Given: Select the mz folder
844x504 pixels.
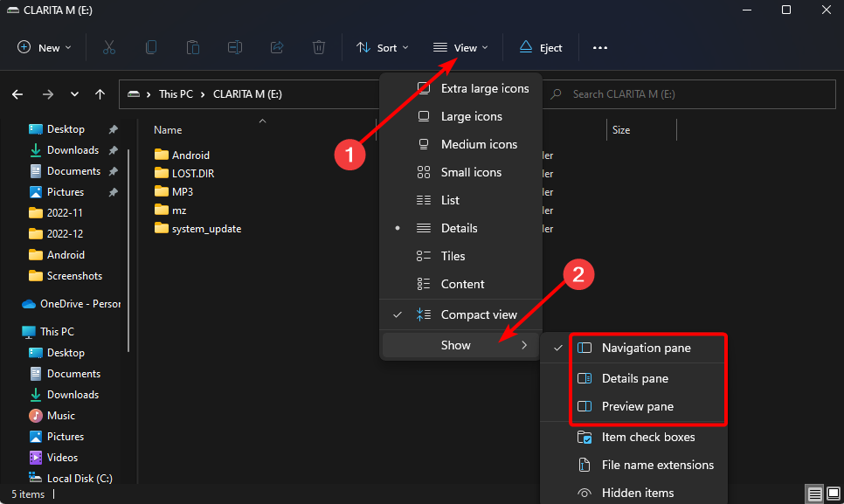Looking at the screenshot, I should [170, 211].
